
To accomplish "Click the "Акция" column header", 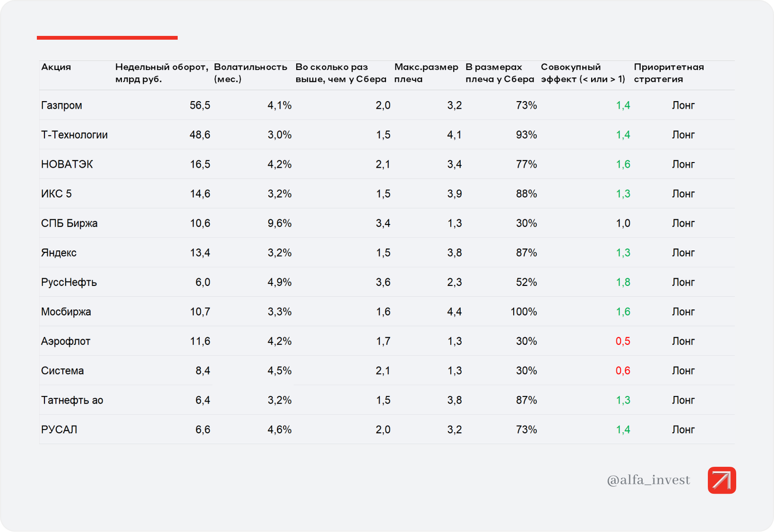I will coord(56,67).
